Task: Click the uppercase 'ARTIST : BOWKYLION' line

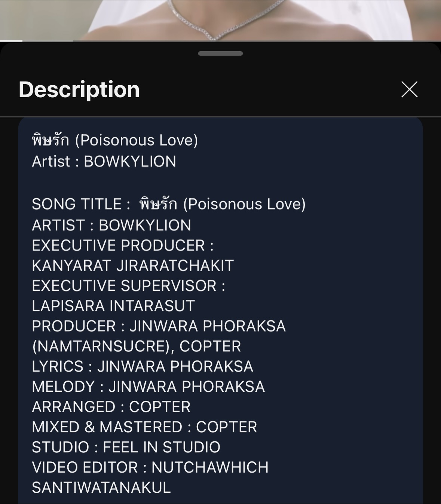Action: pos(111,225)
